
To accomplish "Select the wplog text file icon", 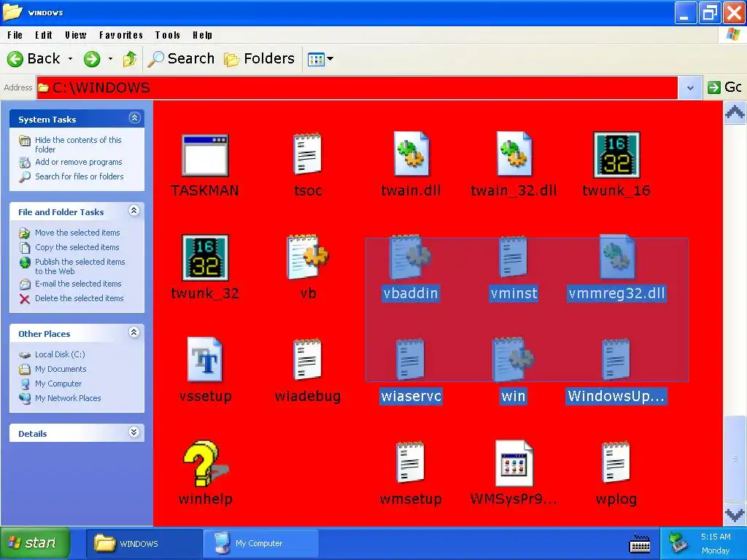I will point(616,462).
